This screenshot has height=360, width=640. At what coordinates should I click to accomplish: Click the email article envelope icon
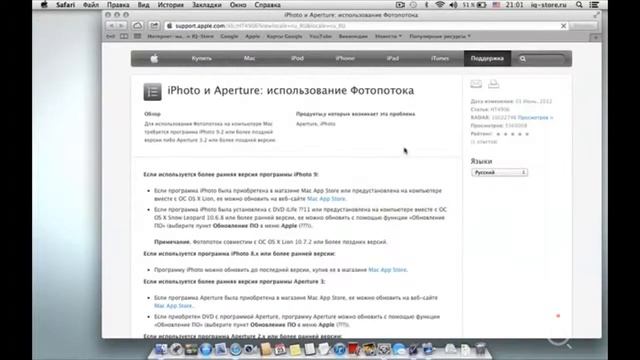[476, 84]
